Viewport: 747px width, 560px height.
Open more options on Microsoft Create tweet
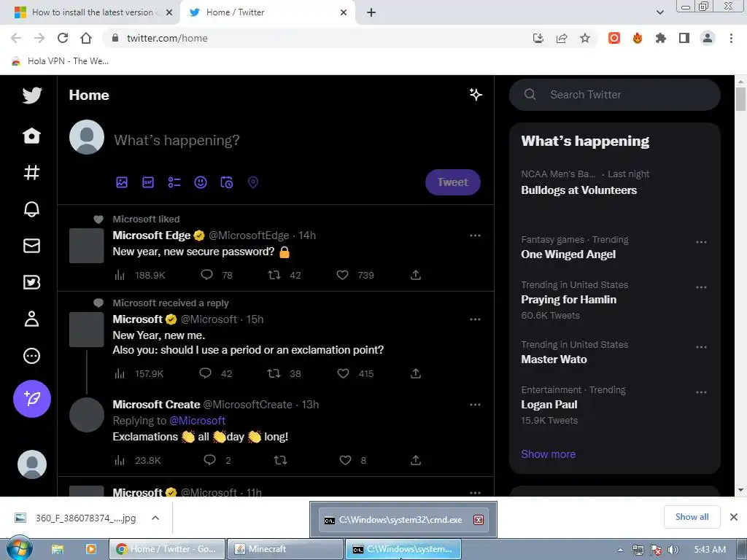475,404
